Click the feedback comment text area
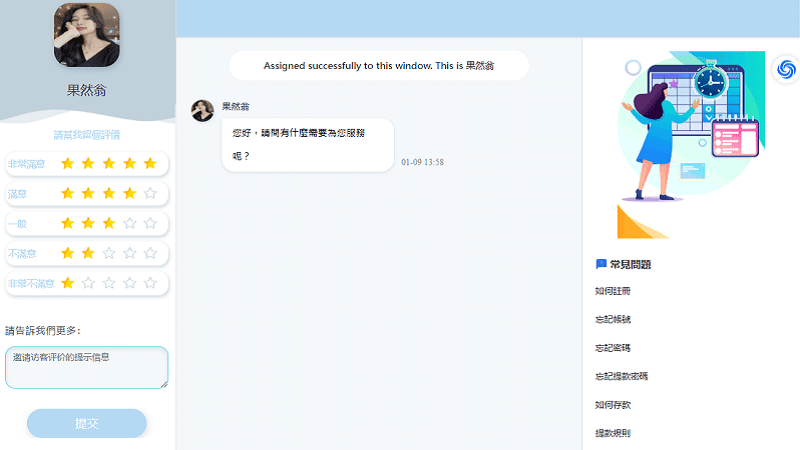This screenshot has height=450, width=800. point(86,367)
